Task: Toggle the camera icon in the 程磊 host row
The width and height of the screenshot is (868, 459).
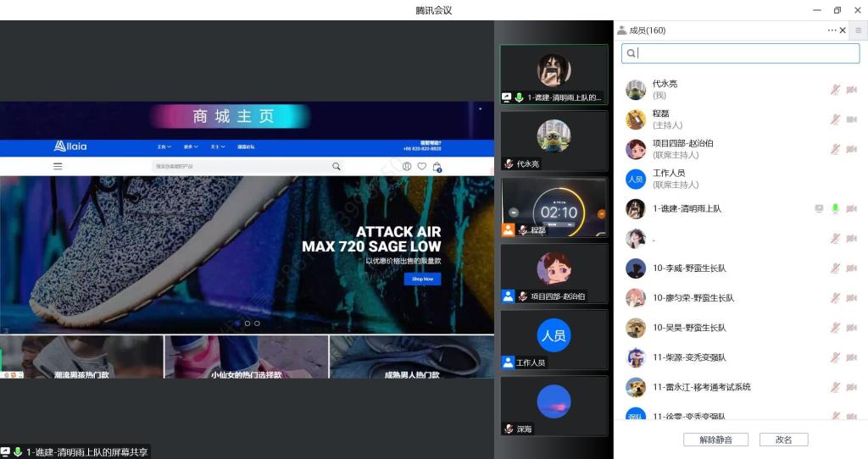Action: pos(851,119)
